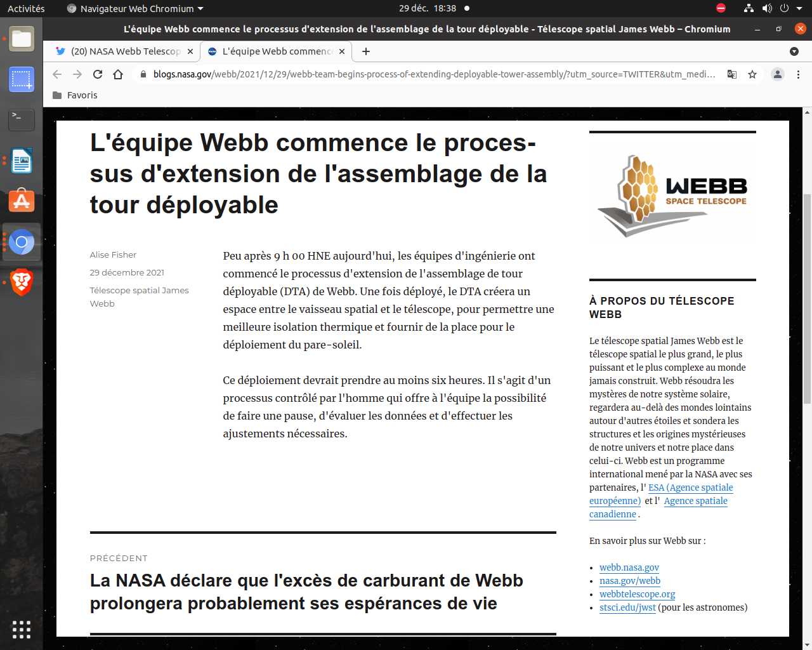
Task: Minimize the Chromium window
Action: 757,29
